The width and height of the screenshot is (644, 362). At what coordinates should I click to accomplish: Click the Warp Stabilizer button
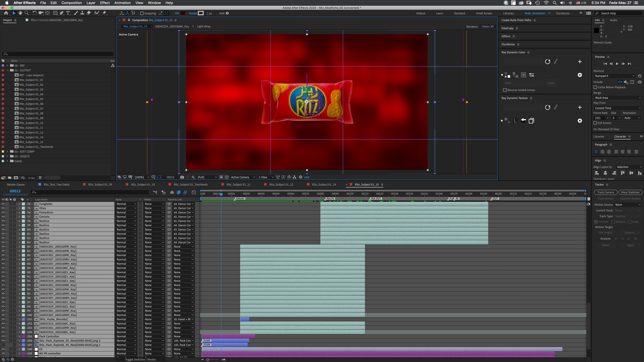630,192
